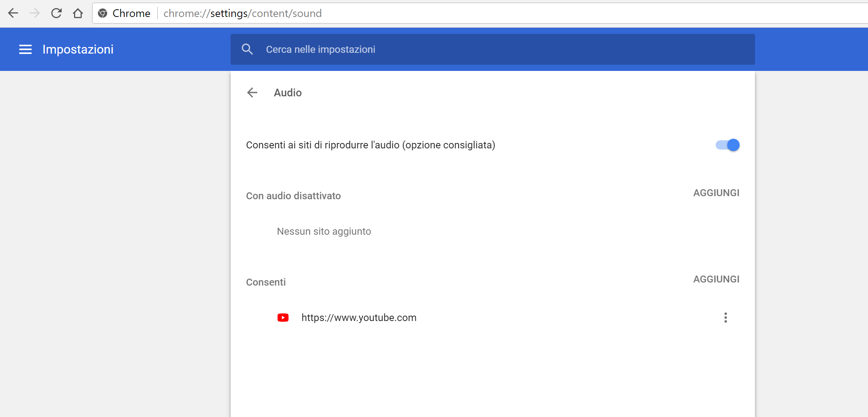868x417 pixels.
Task: Click the YouTube favicon
Action: click(x=283, y=318)
